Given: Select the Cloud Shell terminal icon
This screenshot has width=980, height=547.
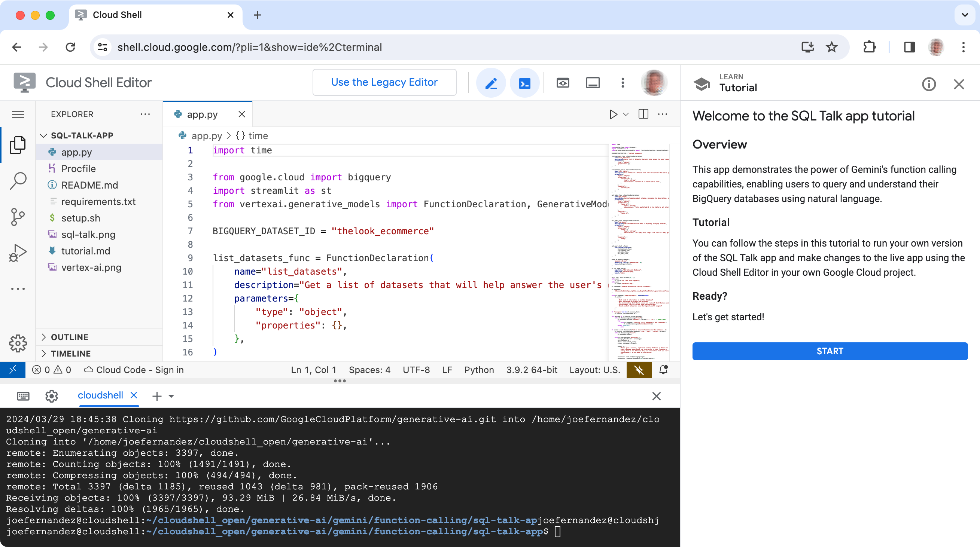Looking at the screenshot, I should tap(525, 83).
